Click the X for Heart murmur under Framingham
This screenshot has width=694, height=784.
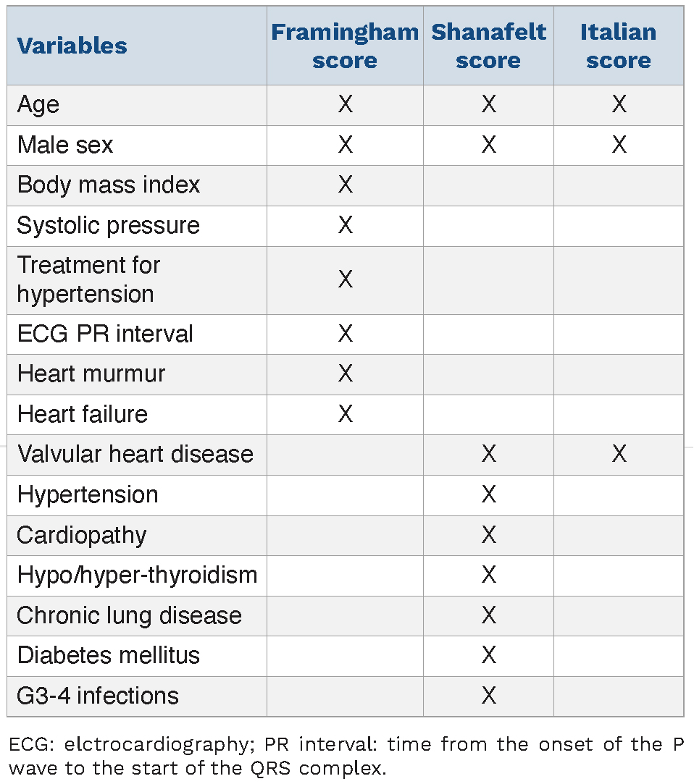(x=346, y=374)
